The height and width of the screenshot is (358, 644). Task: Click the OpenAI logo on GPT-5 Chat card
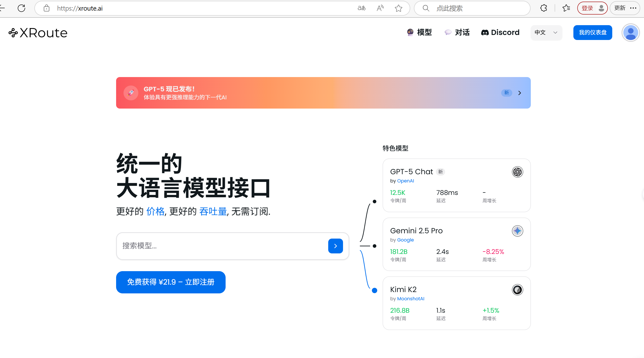pyautogui.click(x=517, y=172)
